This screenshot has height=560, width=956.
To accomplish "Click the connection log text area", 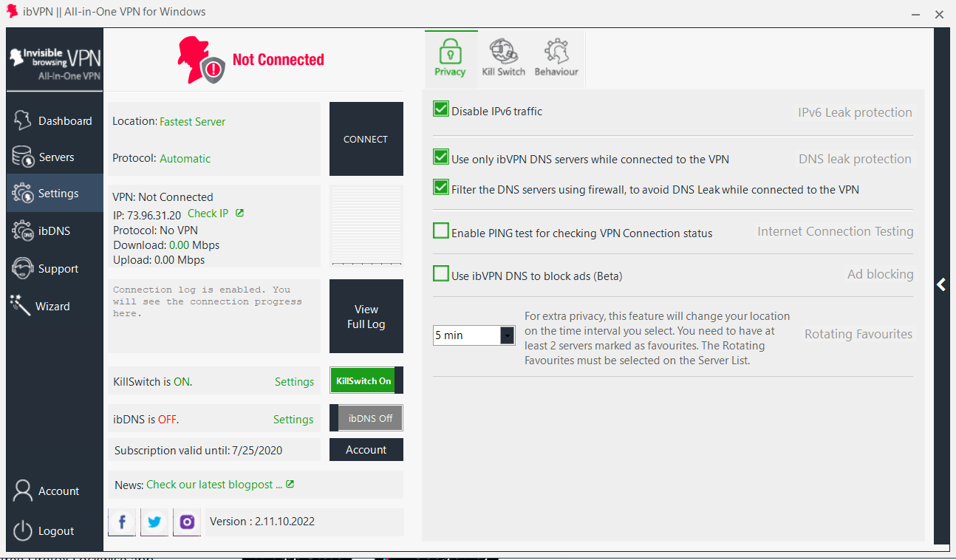I will pyautogui.click(x=214, y=316).
